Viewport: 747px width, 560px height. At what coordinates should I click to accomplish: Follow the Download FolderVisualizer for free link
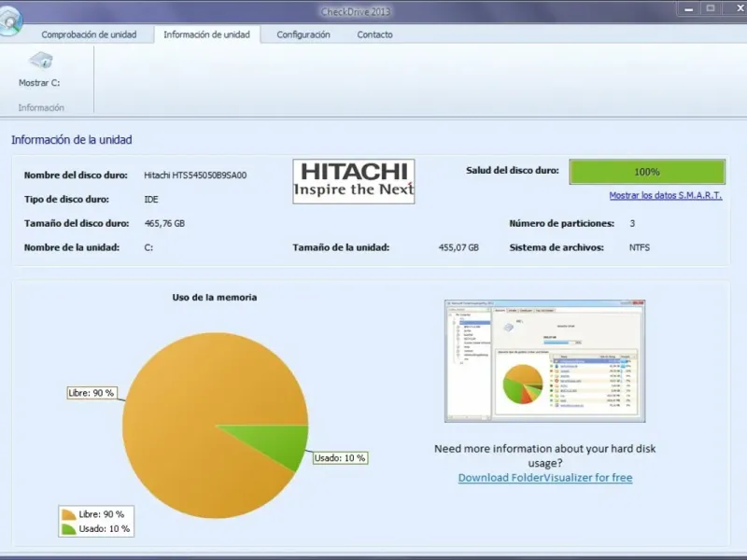pyautogui.click(x=545, y=478)
